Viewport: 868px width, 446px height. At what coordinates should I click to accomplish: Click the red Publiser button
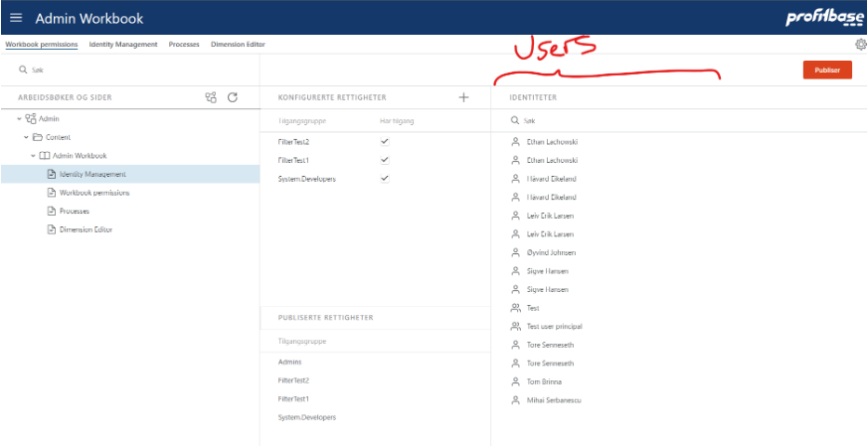coord(826,71)
